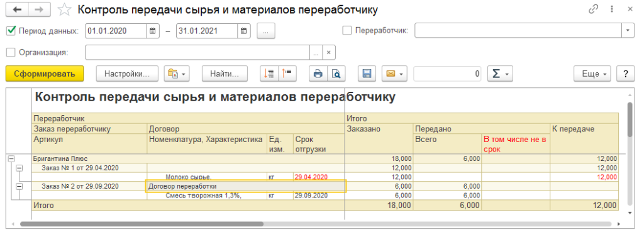This screenshot has width=644, height=232.
Task: Go forward with the right arrow button
Action: [x=40, y=9]
